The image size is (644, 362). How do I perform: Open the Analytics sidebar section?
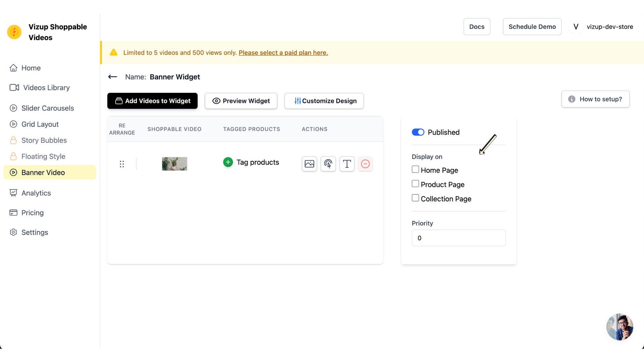point(36,193)
